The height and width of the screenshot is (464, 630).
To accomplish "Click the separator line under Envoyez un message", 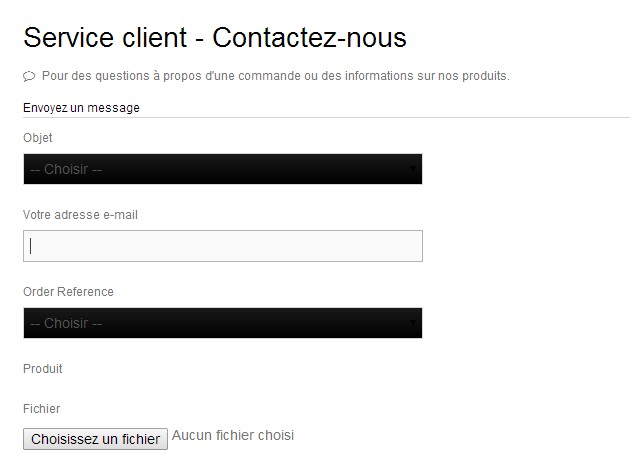I will (326, 118).
